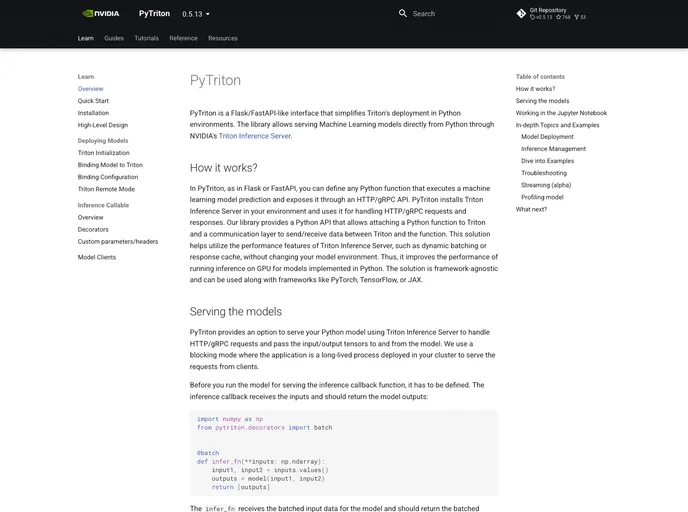The height and width of the screenshot is (512, 688).
Task: Jump to Streaming (alpha) in contents
Action: pos(546,185)
